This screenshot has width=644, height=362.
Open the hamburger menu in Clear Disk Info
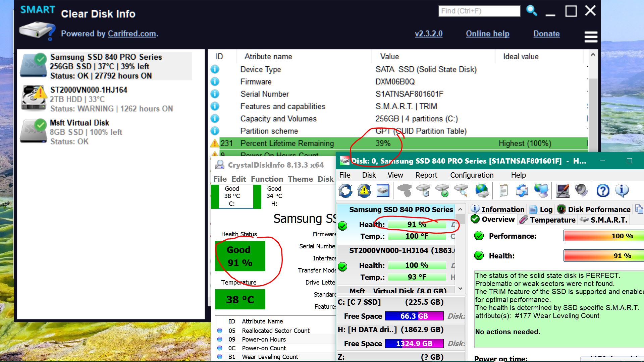(591, 37)
